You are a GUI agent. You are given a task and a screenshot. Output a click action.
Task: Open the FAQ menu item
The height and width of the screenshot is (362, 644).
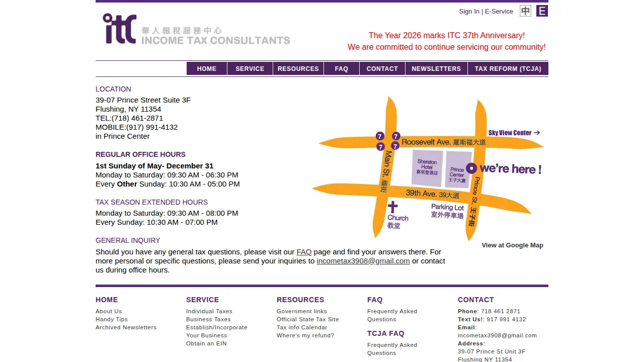342,68
